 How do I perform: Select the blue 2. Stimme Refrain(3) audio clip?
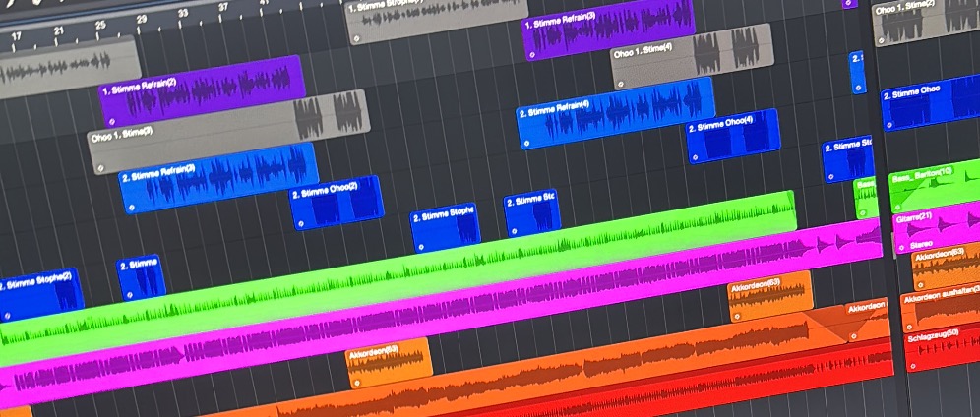[x=219, y=178]
